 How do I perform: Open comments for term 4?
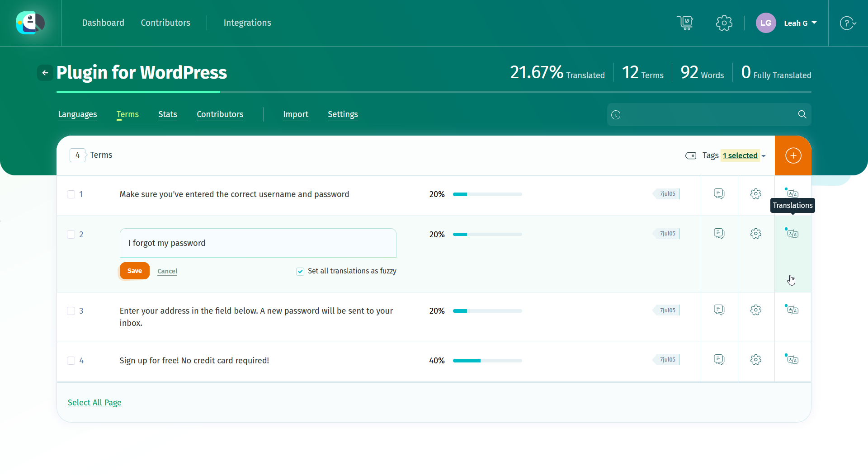pyautogui.click(x=719, y=360)
